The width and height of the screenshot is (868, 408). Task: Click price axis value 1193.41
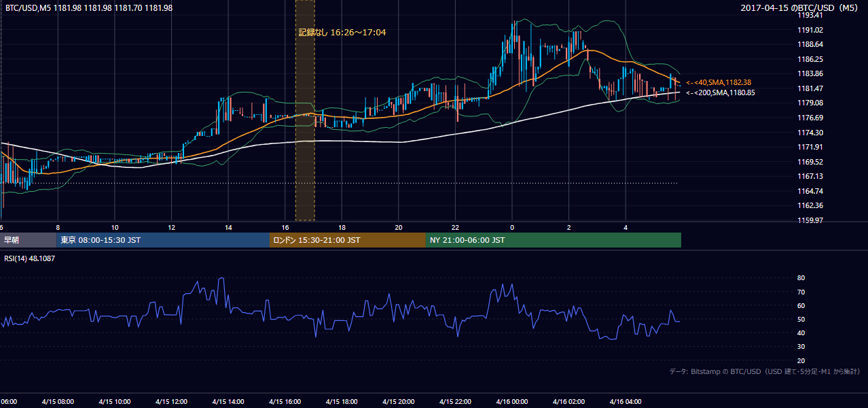810,15
